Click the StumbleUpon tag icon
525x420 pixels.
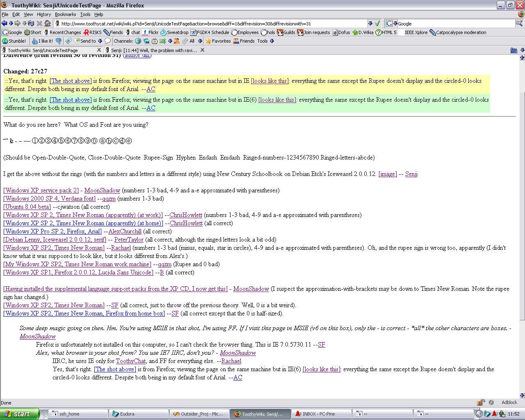68,41
